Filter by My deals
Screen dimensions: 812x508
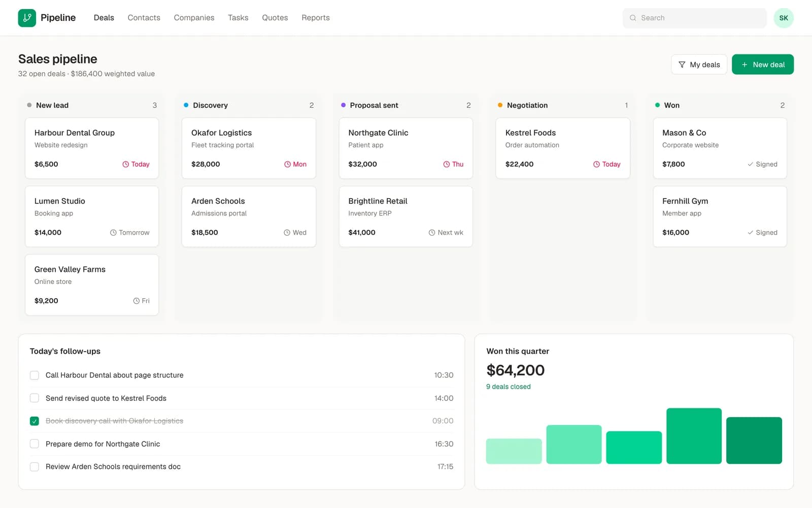[x=699, y=65]
